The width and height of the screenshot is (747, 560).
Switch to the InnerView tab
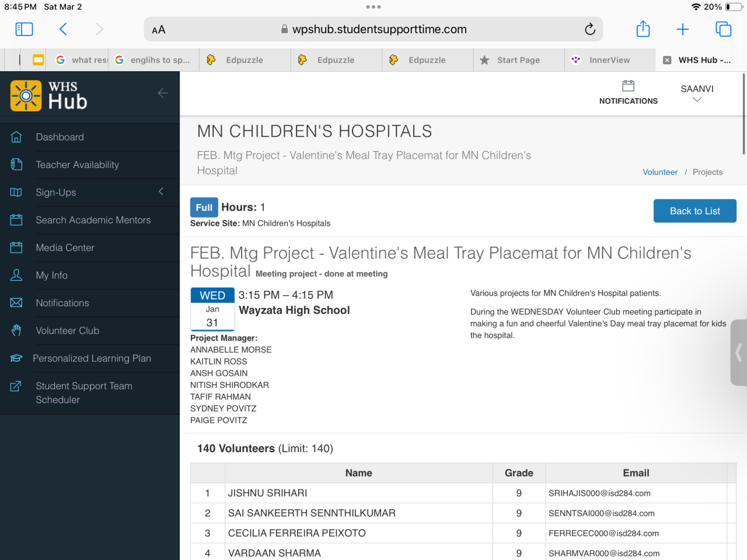[610, 60]
